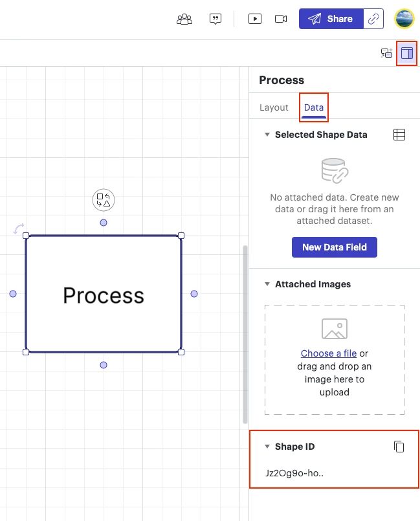Click the top-right resize handle of shape
The image size is (420, 521).
(x=181, y=236)
